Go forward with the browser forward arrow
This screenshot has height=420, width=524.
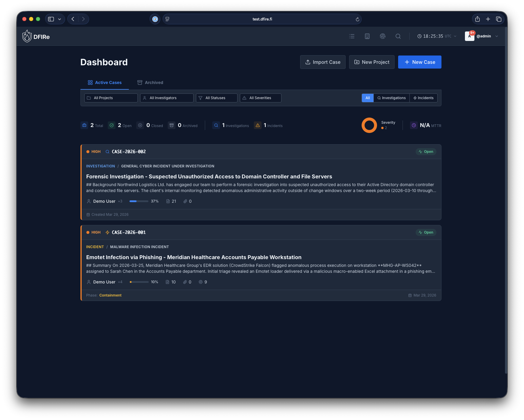(x=83, y=19)
